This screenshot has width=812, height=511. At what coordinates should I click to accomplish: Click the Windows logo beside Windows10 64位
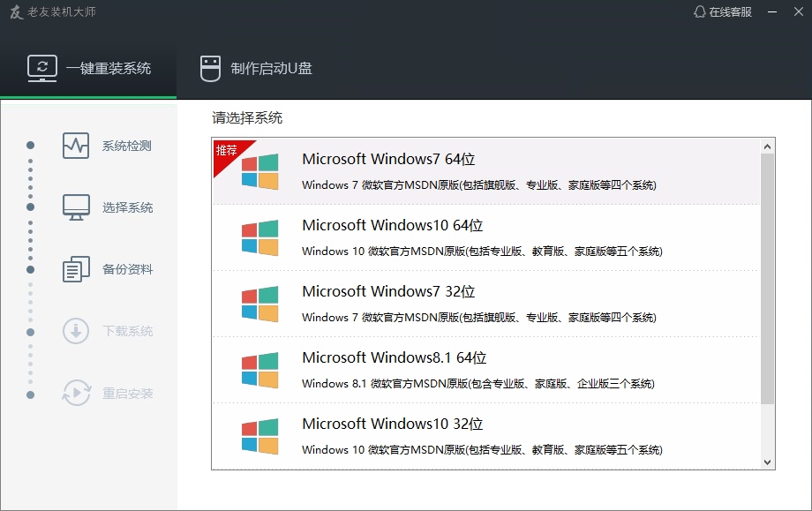pos(260,236)
